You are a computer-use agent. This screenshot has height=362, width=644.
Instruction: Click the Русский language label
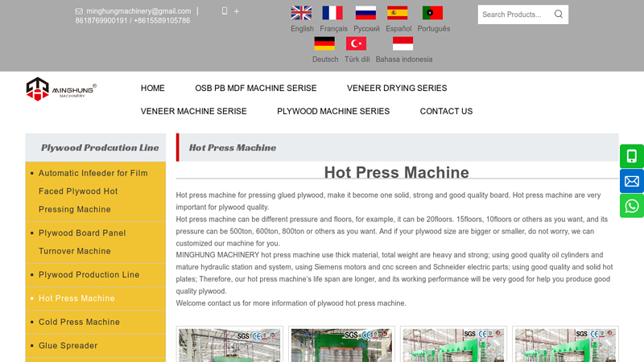click(x=366, y=29)
